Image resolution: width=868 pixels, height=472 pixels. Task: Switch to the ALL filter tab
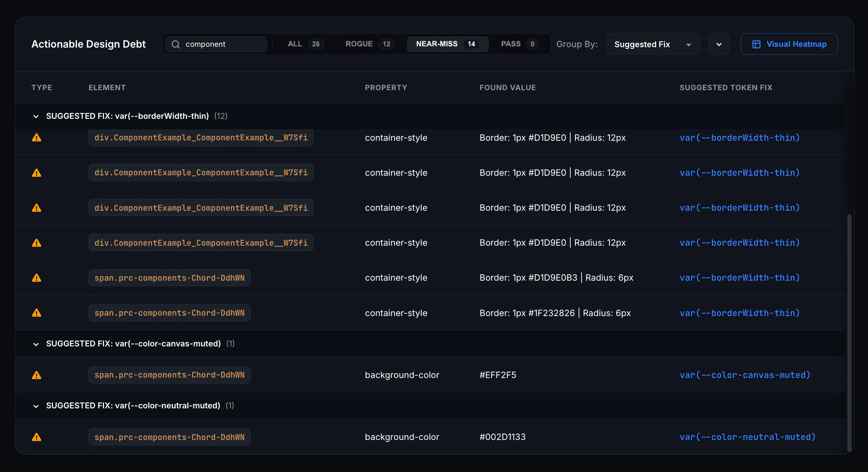click(306, 44)
